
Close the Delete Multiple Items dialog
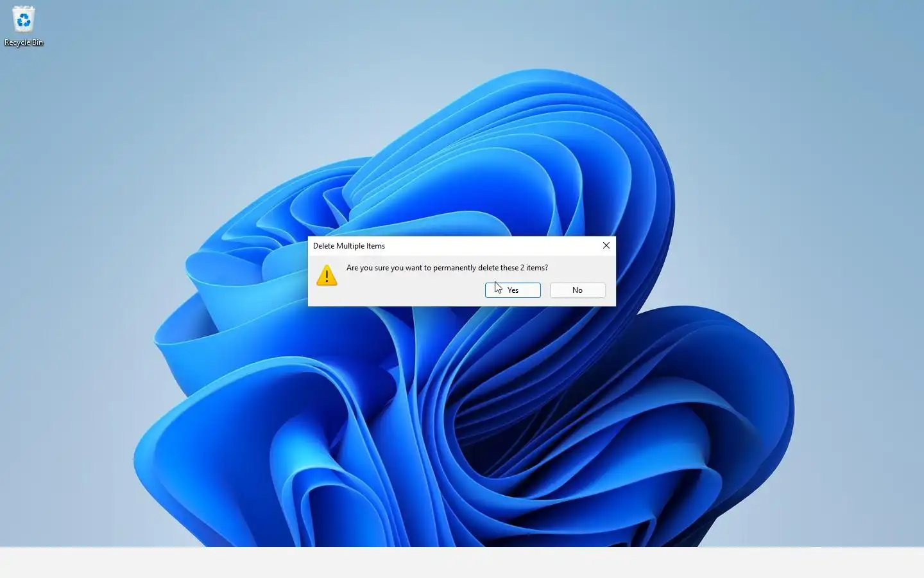(x=606, y=245)
